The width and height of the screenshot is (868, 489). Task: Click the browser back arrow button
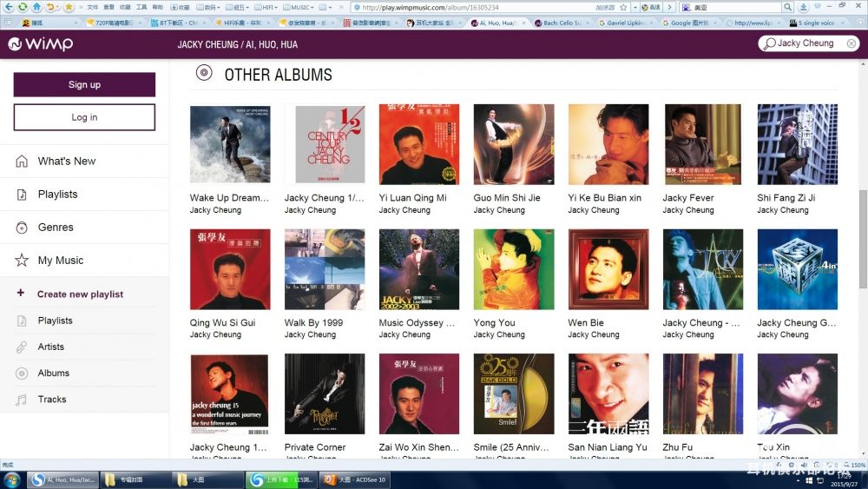(x=9, y=7)
